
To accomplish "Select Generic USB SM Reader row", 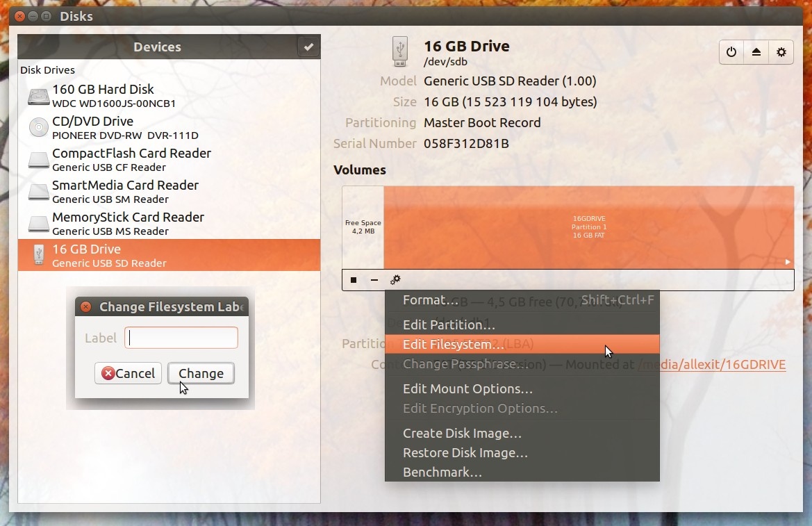I will 169,192.
